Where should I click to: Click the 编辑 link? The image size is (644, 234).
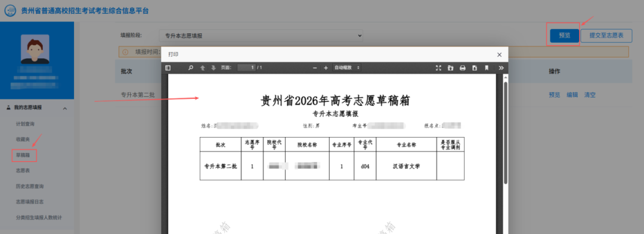(572, 95)
